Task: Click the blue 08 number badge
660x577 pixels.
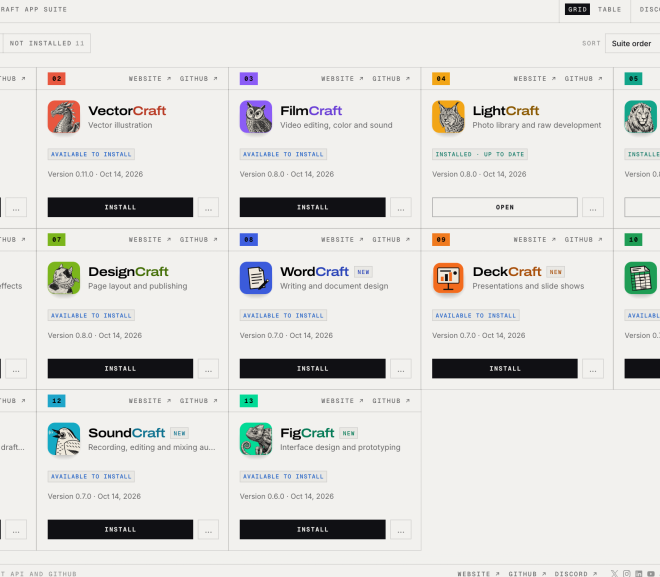Action: 249,239
